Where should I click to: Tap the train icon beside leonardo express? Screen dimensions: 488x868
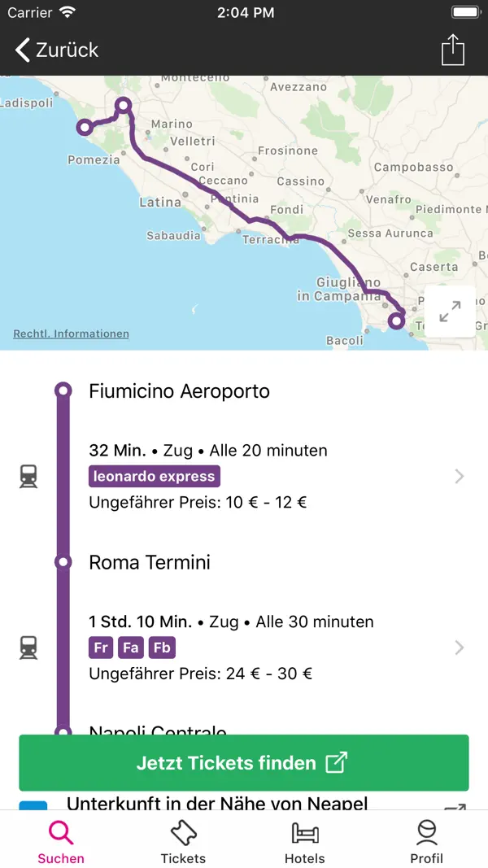pos(28,476)
